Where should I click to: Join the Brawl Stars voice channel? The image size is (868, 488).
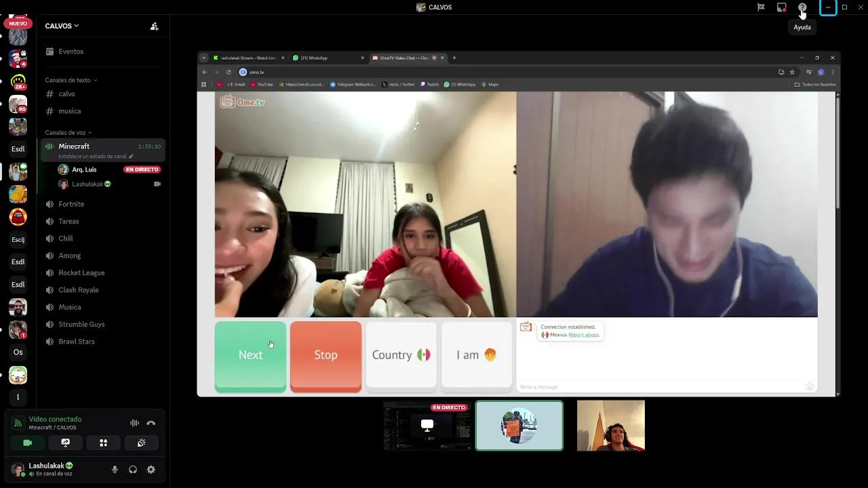click(x=102, y=342)
